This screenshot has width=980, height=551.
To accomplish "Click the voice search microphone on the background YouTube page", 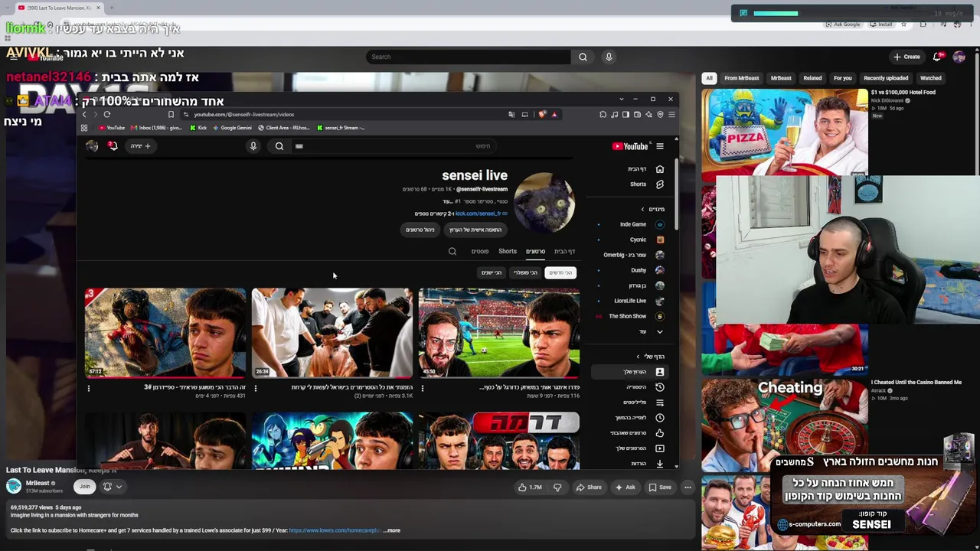I will click(609, 57).
